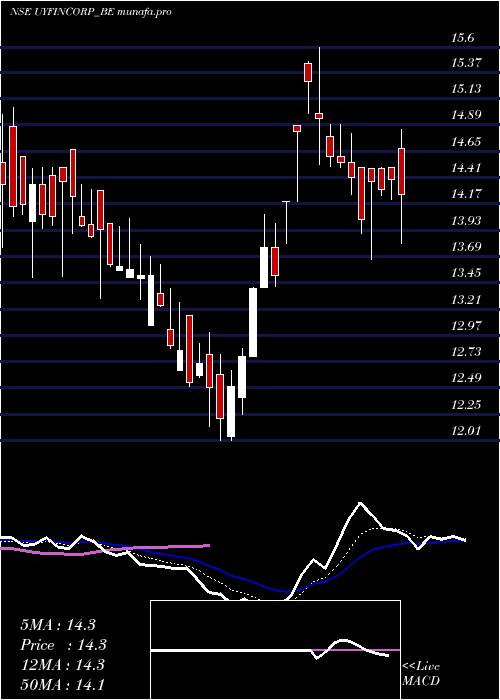
Task: Select the 15.37 price axis label
Action: [466, 62]
